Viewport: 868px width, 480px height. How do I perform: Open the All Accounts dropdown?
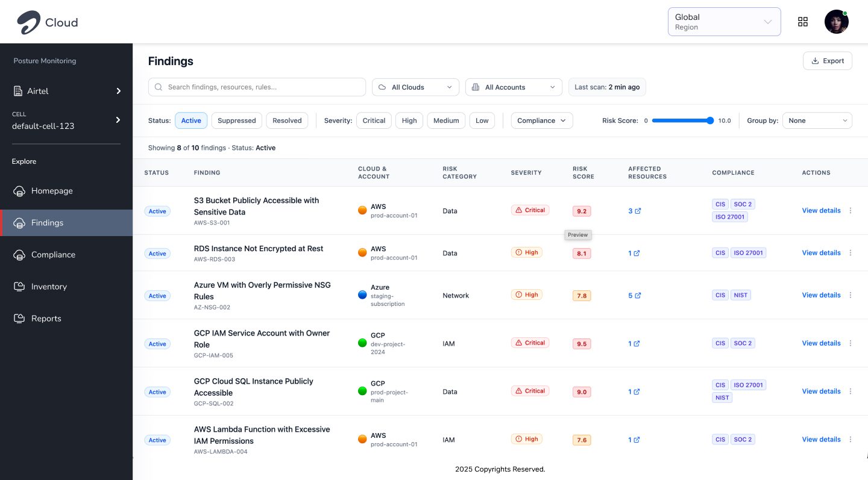(514, 87)
